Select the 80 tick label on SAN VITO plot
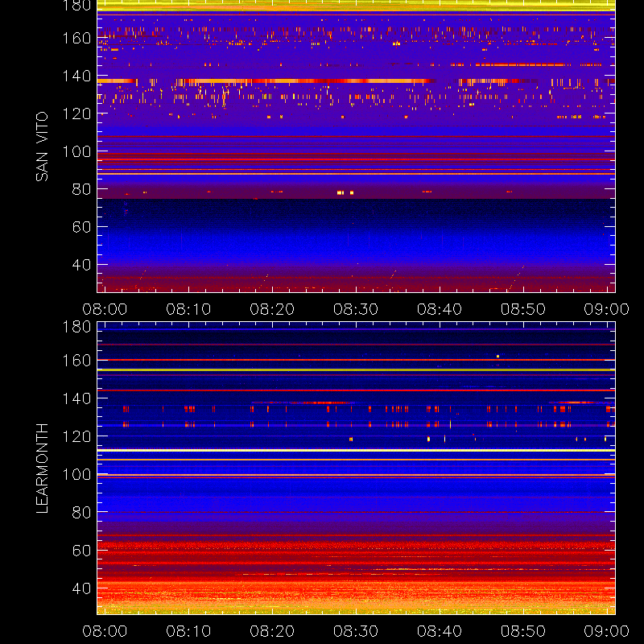 coord(81,189)
